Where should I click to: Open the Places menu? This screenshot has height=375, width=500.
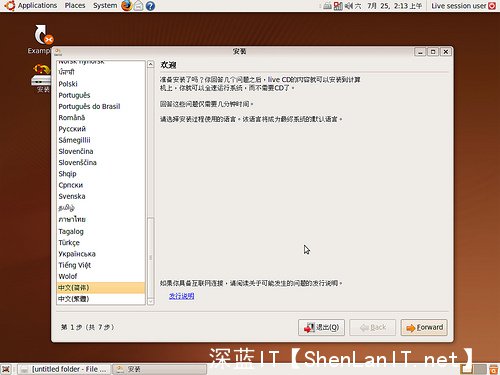[x=75, y=6]
